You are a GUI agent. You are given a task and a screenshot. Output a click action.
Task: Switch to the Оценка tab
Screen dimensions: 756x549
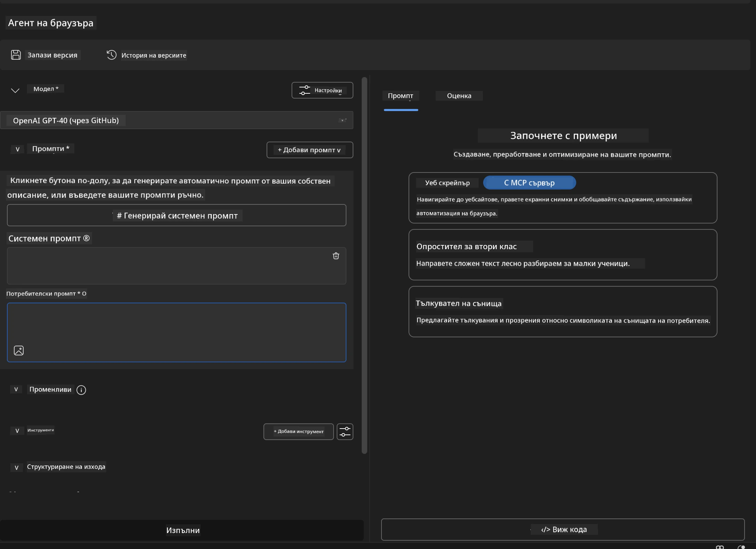[x=459, y=96]
